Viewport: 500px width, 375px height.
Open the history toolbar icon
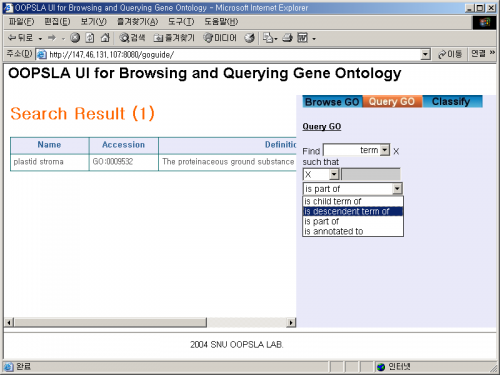coord(249,38)
